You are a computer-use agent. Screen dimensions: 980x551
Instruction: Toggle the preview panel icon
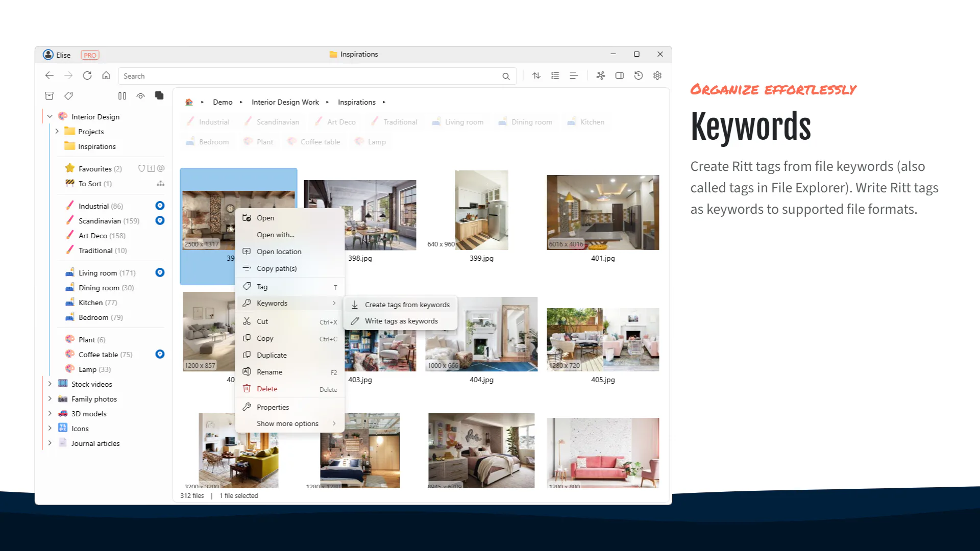click(620, 76)
